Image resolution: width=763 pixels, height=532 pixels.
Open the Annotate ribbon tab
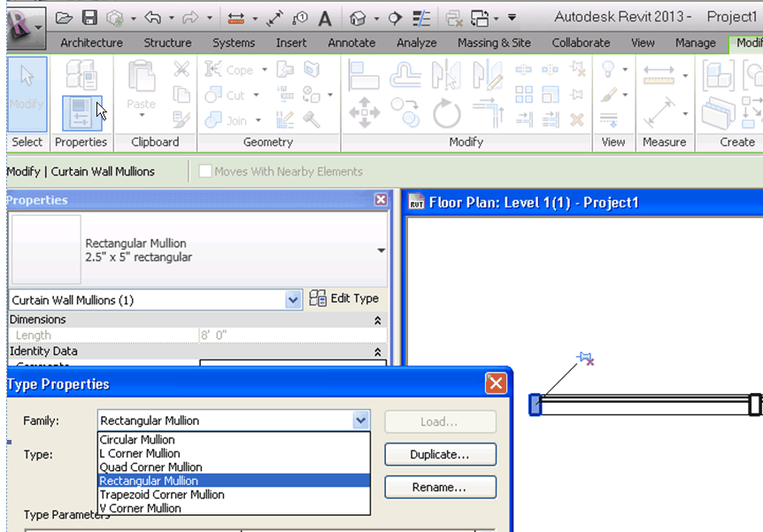tap(351, 42)
